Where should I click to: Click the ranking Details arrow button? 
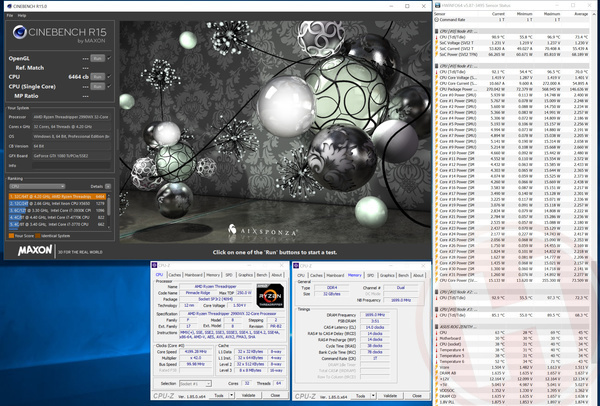click(108, 186)
